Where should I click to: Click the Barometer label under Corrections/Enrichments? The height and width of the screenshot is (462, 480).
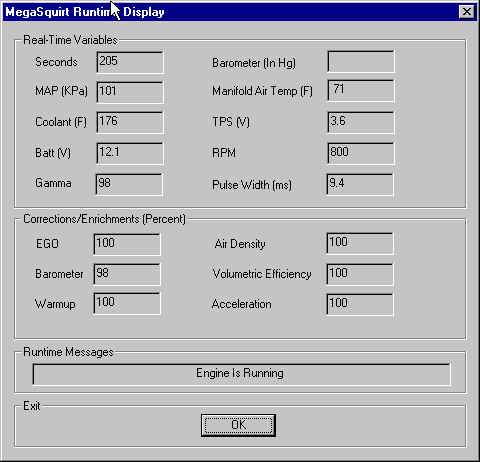point(59,274)
